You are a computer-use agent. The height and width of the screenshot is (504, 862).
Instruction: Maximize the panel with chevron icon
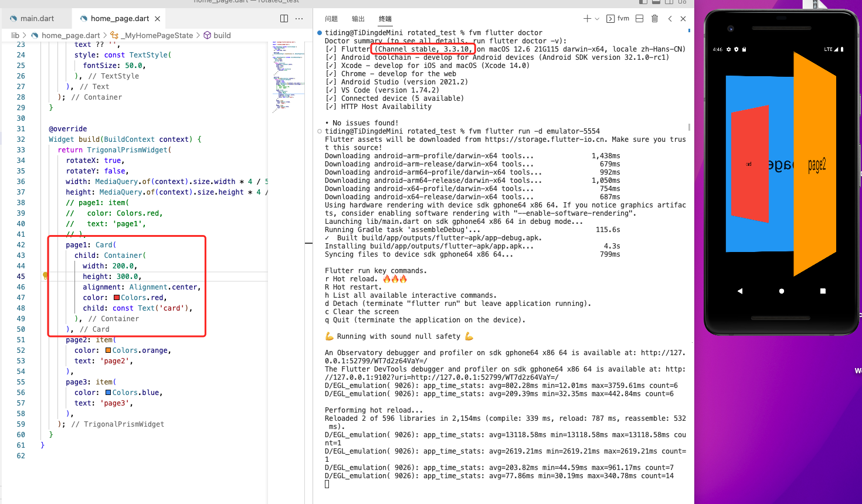point(670,18)
